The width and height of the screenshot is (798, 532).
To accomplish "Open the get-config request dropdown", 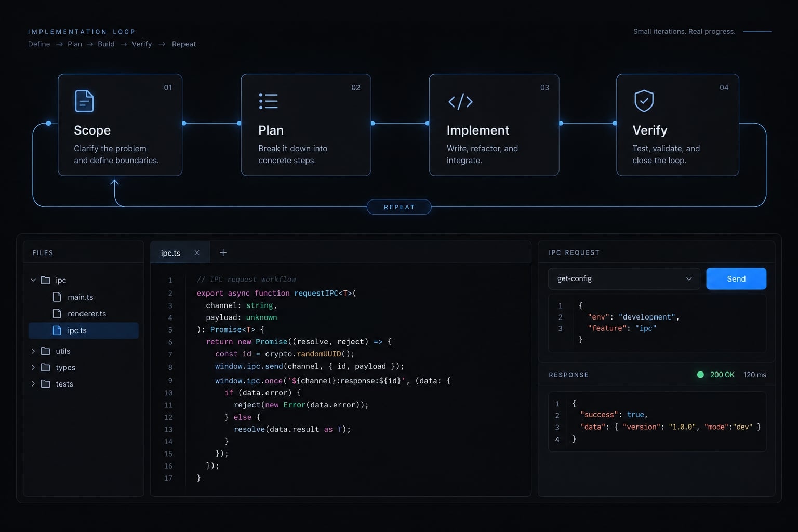I will [624, 278].
